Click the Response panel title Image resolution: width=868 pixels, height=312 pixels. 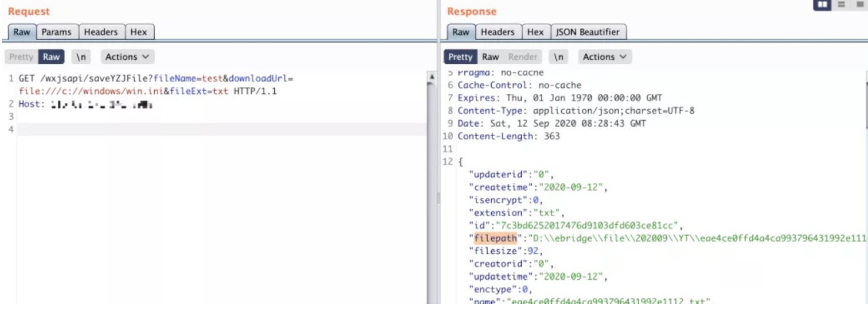click(472, 11)
